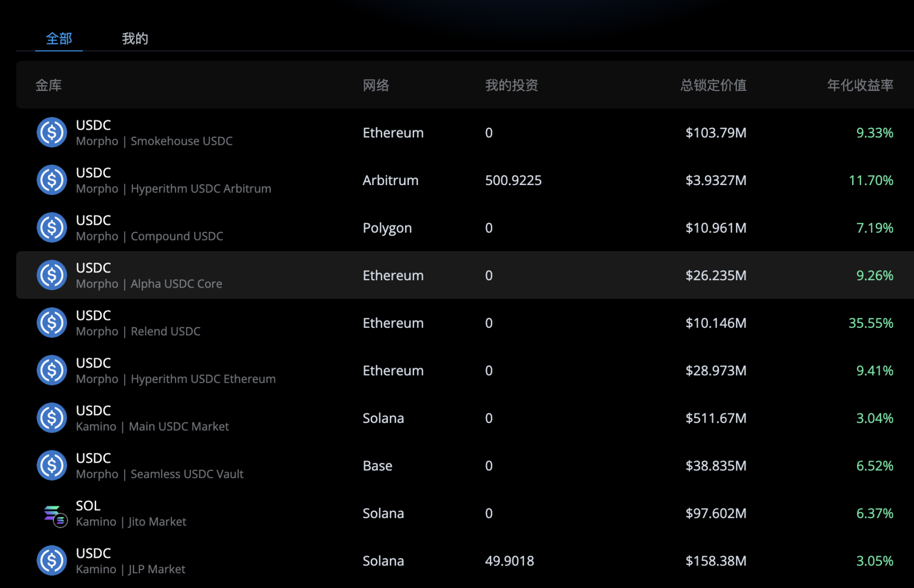Click the 金库 column header

(49, 85)
